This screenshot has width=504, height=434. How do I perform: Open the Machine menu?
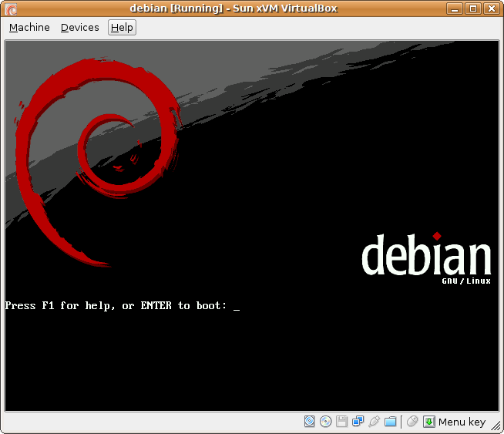[x=29, y=27]
